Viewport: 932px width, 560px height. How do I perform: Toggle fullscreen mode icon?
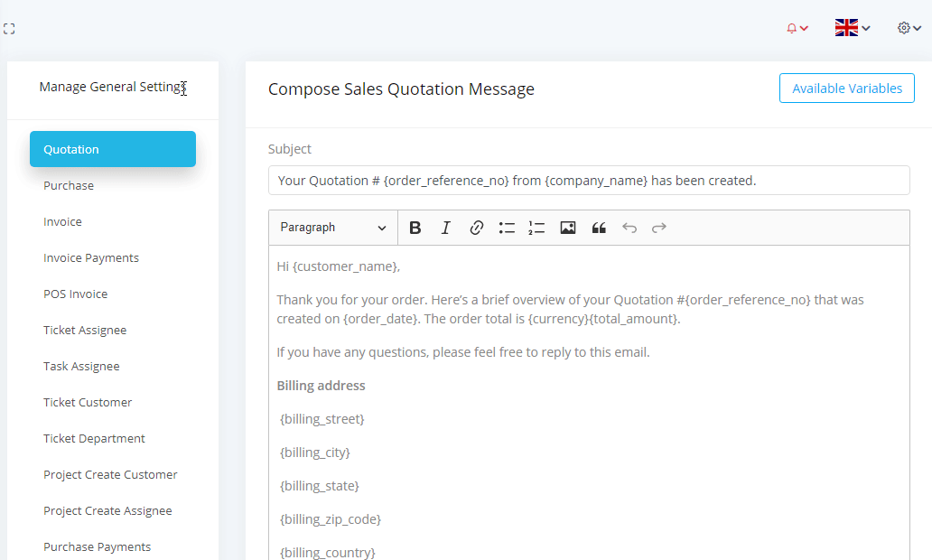(9, 29)
